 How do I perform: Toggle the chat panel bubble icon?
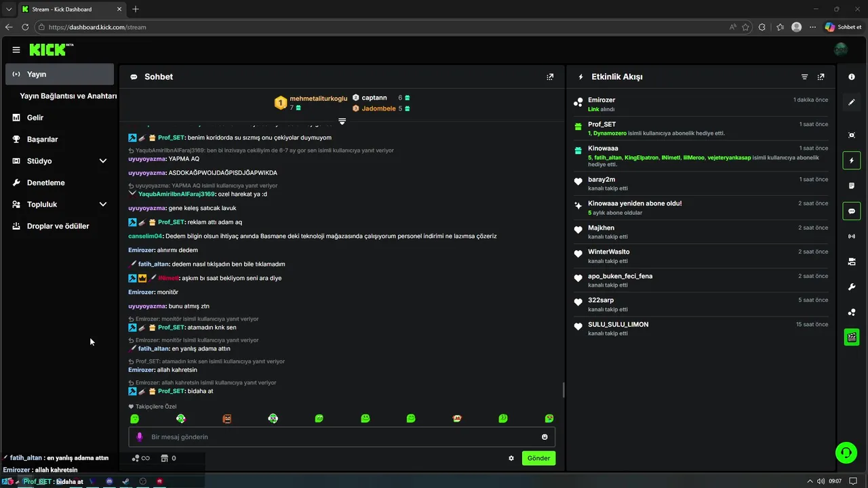pyautogui.click(x=852, y=211)
